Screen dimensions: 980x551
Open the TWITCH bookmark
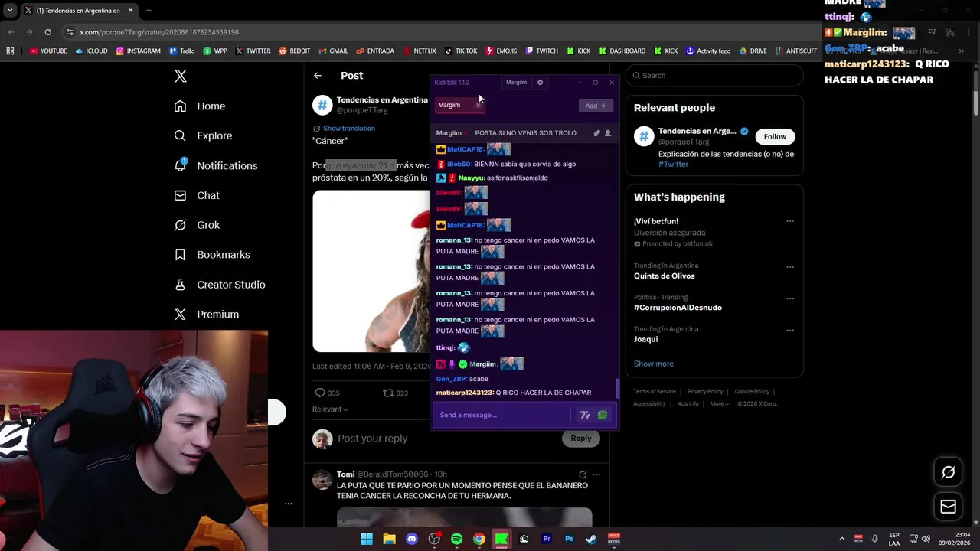click(x=542, y=51)
